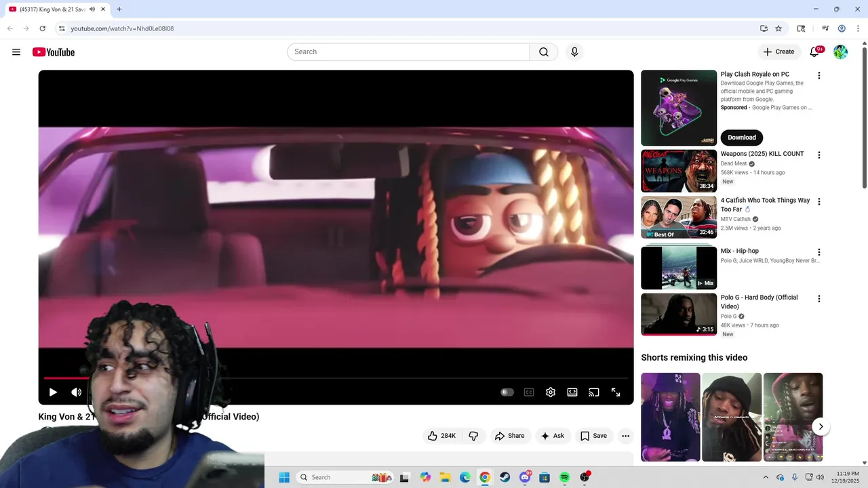Click the magnifier search button

click(544, 52)
